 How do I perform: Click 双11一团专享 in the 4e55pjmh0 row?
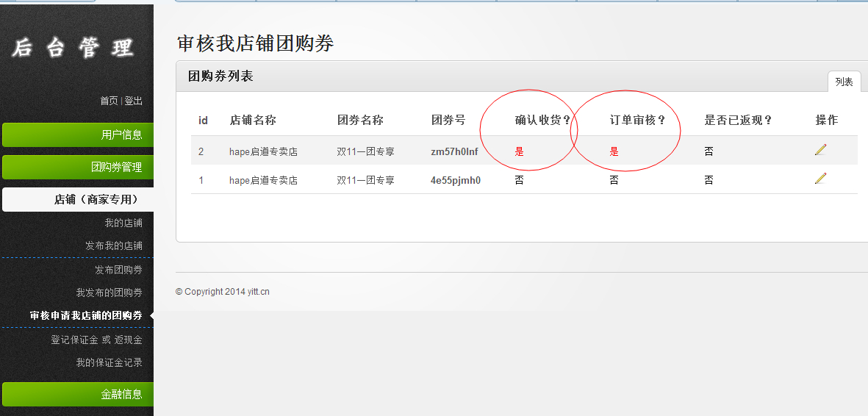[x=365, y=180]
